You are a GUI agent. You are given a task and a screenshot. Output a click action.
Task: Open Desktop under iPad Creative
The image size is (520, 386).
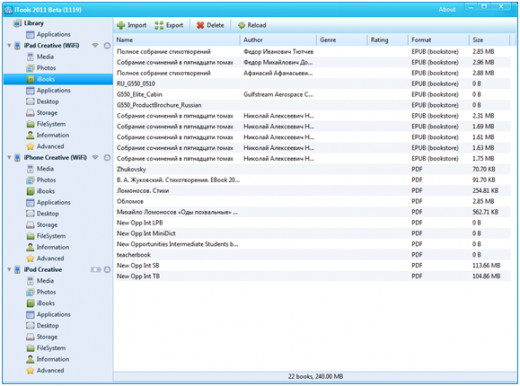[43, 101]
